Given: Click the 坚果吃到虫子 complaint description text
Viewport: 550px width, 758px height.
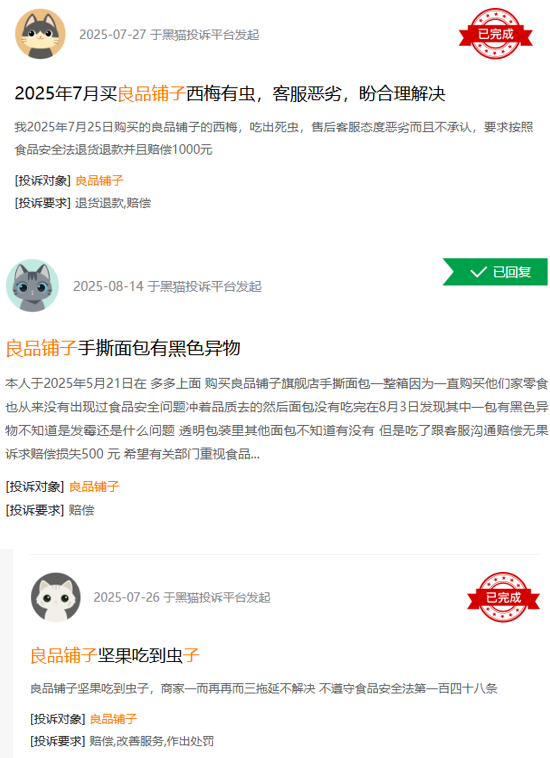Looking at the screenshot, I should tap(263, 688).
